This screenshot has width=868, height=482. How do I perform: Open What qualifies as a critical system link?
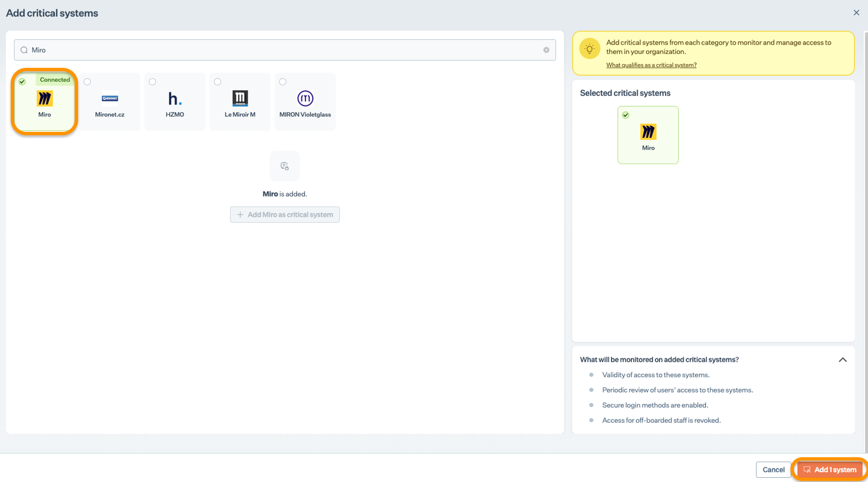[x=651, y=65]
